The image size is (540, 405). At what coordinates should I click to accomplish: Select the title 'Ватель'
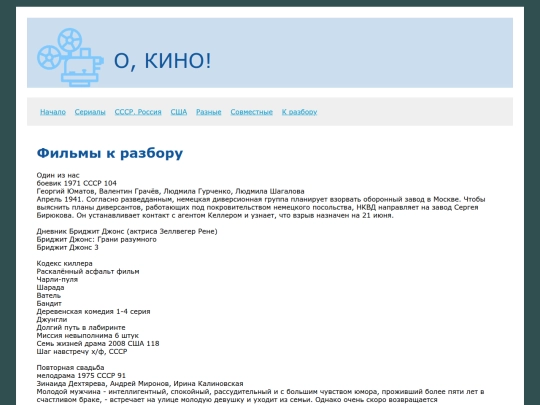coord(49,295)
